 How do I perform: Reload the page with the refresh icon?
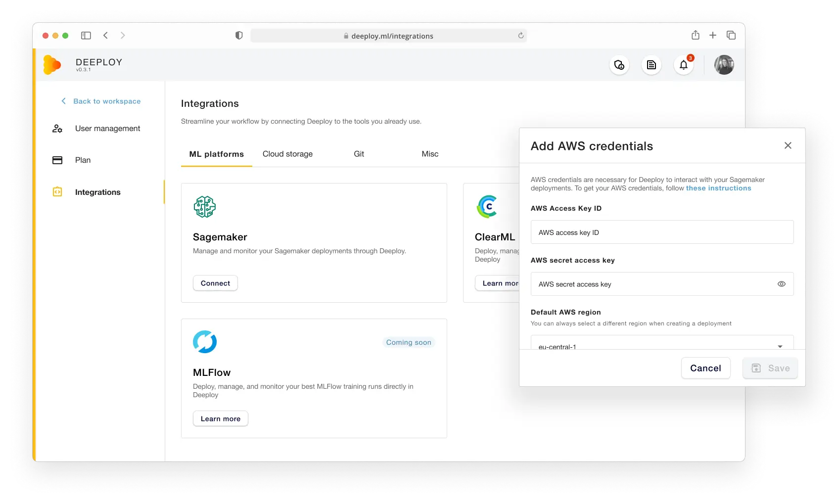coord(521,36)
